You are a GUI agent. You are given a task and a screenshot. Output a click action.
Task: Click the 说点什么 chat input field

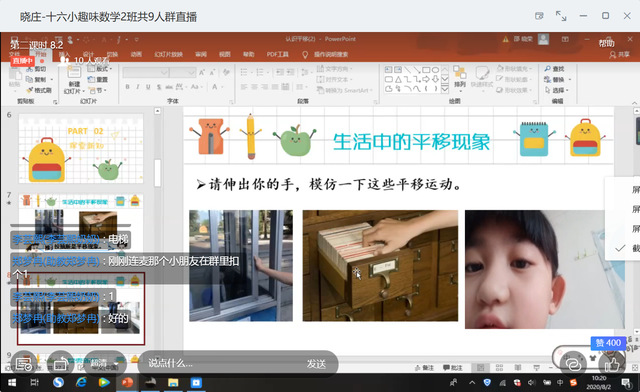tap(220, 363)
